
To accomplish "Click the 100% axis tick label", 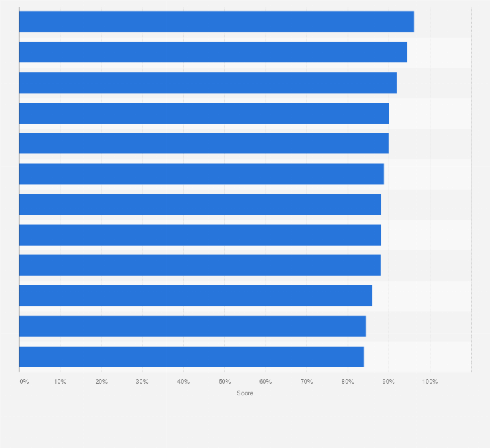I will click(430, 381).
